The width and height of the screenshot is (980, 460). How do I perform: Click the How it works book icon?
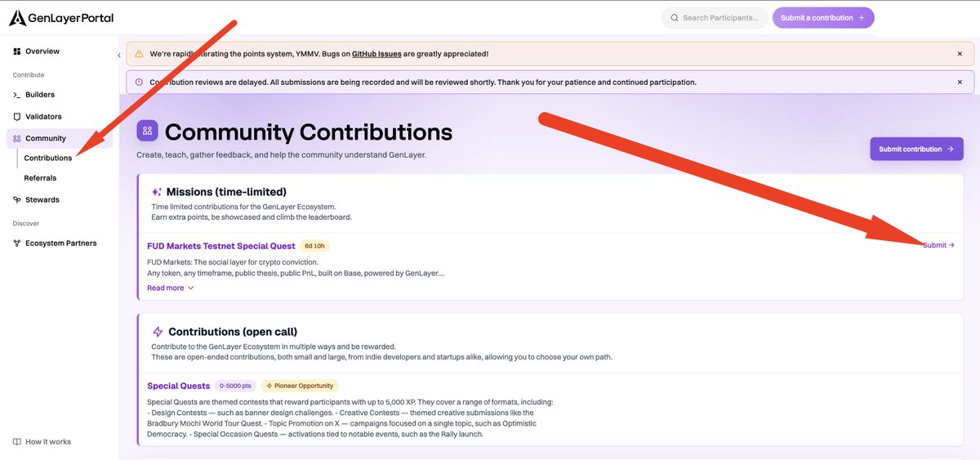point(17,442)
